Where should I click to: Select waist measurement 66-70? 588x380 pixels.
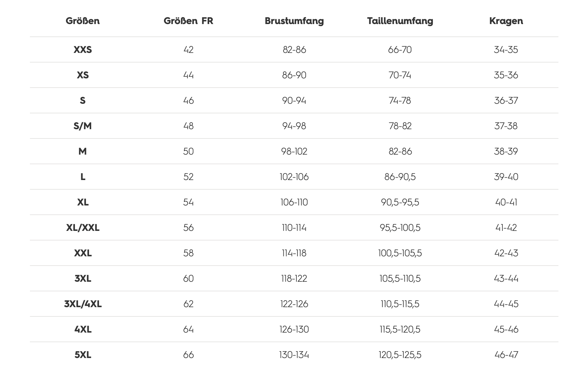click(400, 50)
